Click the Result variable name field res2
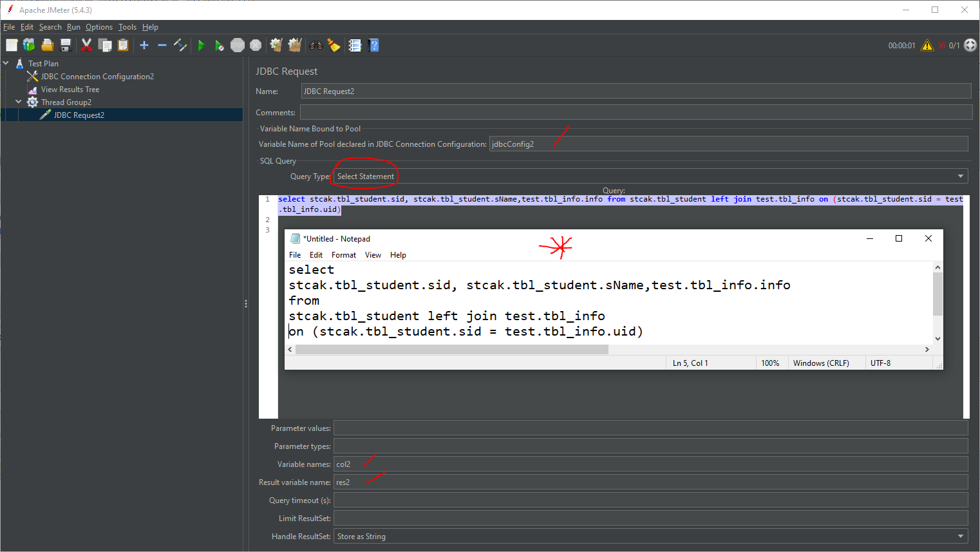 [x=650, y=482]
